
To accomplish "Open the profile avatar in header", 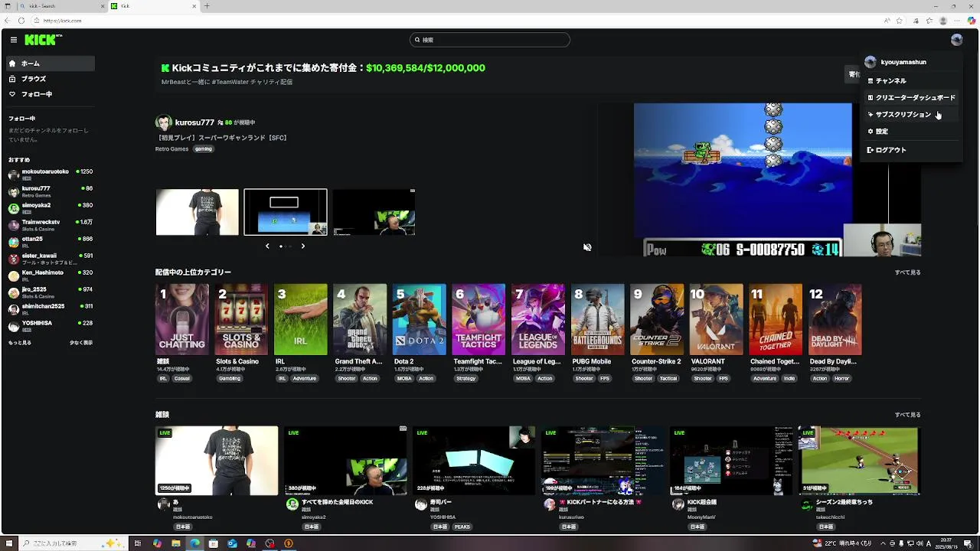I will (956, 40).
